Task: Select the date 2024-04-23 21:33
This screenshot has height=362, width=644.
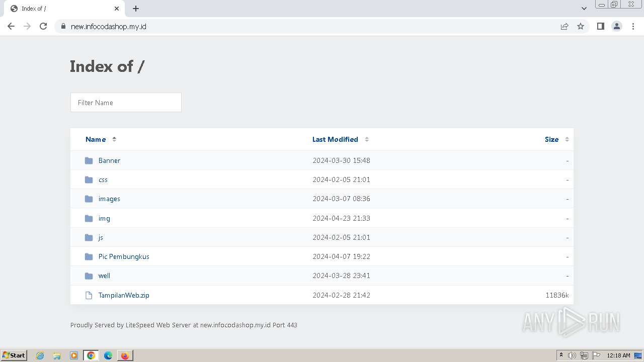Action: 341,218
